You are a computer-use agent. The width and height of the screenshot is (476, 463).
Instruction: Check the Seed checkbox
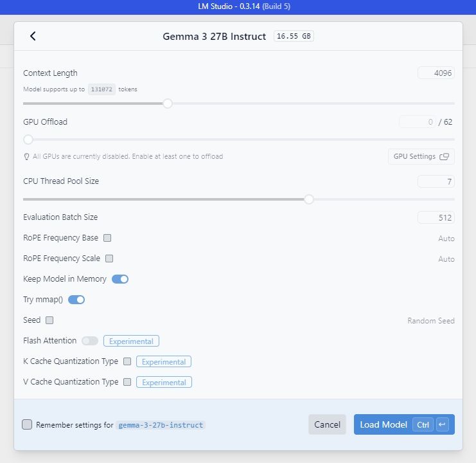tap(49, 320)
